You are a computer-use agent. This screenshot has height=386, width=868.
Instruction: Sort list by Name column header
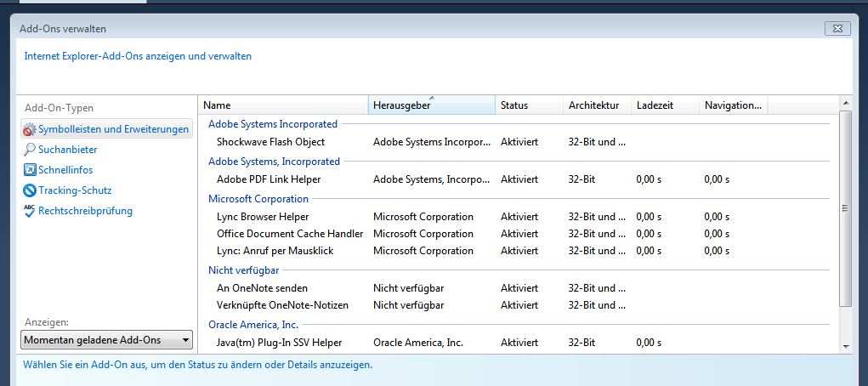(x=283, y=105)
